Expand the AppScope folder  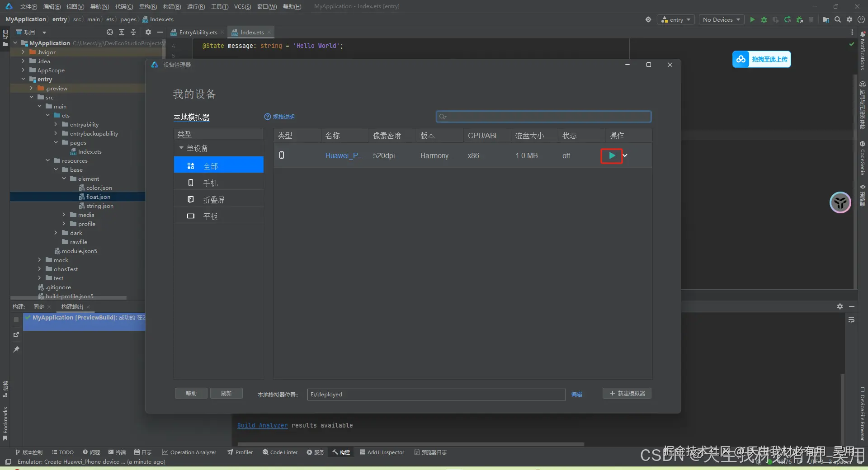(23, 70)
